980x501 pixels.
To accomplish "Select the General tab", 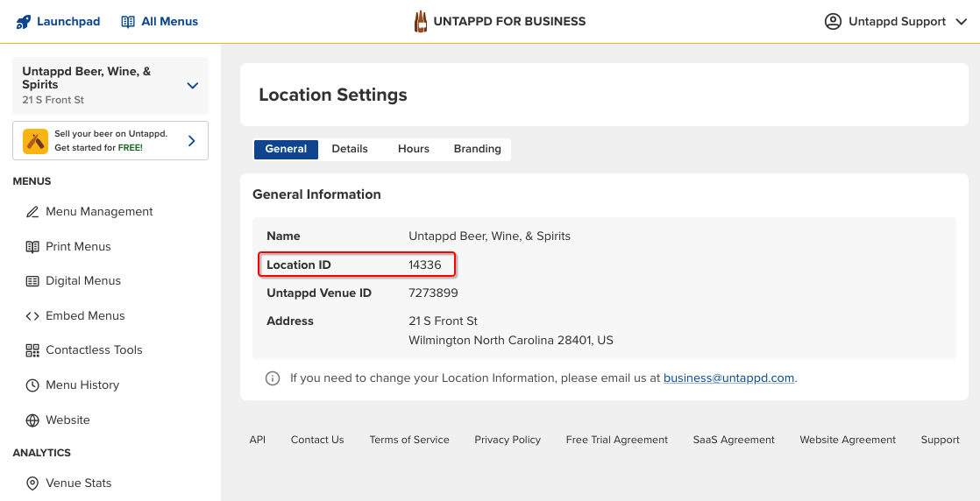I will tap(286, 149).
